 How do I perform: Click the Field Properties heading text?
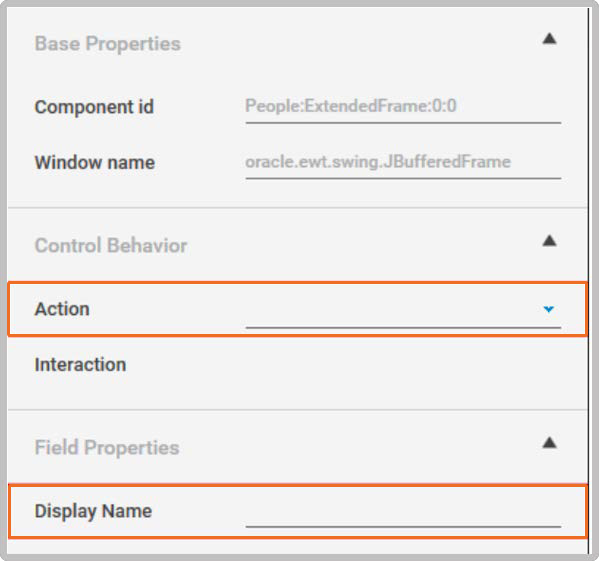pos(107,447)
